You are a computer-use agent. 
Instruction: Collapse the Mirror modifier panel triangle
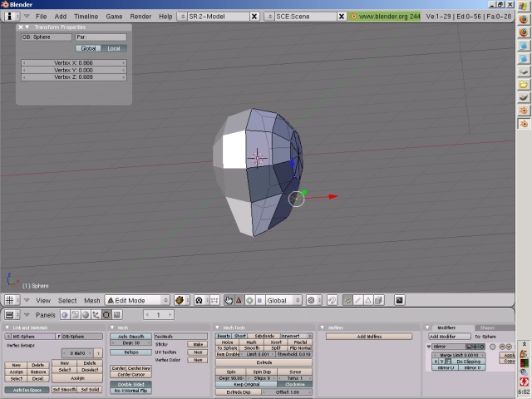click(x=429, y=347)
